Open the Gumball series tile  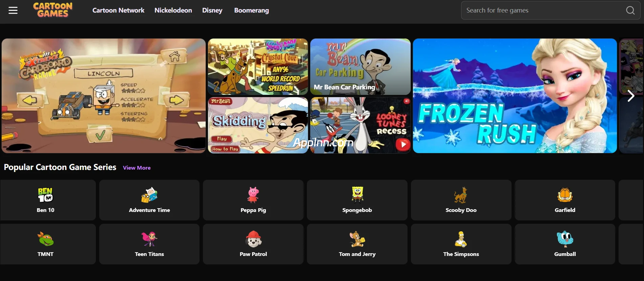[x=565, y=244]
